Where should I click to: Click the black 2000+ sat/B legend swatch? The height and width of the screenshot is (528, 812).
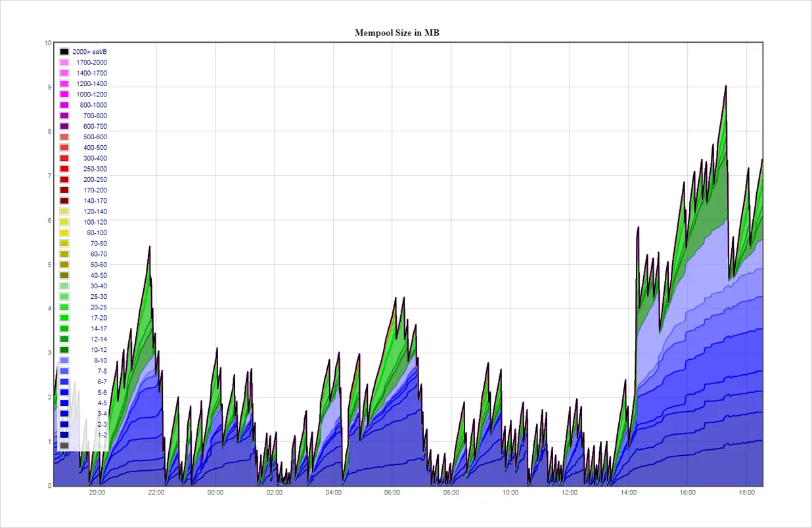[x=64, y=52]
